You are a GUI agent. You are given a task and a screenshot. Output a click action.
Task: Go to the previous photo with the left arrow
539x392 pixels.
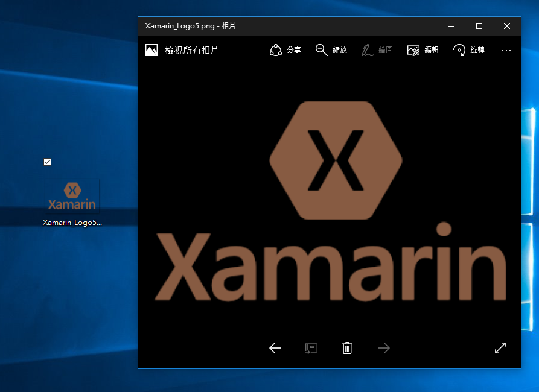[x=275, y=348]
